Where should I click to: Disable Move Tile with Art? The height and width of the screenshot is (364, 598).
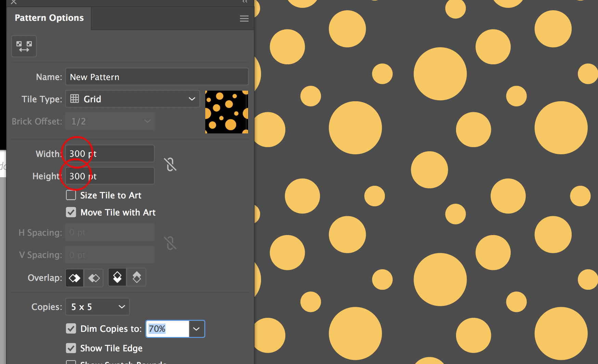tap(71, 212)
